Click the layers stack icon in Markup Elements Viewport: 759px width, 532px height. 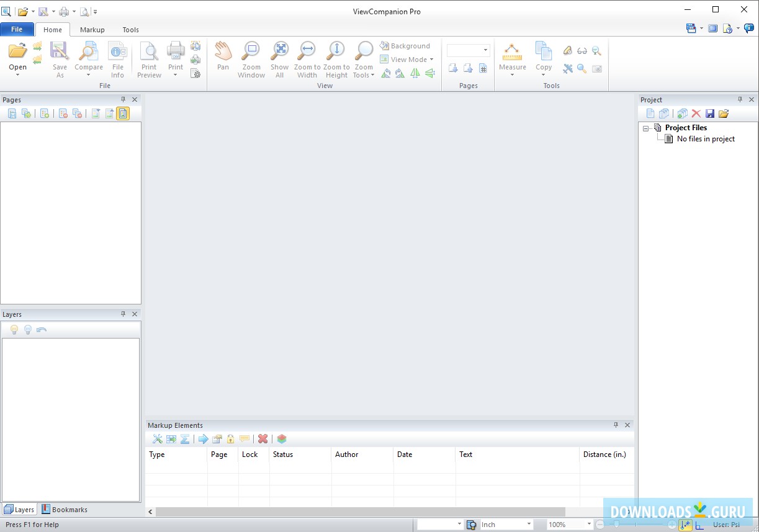tap(282, 439)
